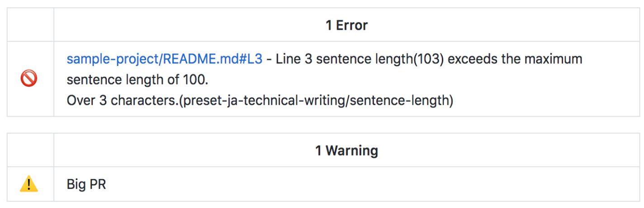Click the word "Warning" in the header
Viewport: 644px width, 208px height.
pyautogui.click(x=351, y=150)
